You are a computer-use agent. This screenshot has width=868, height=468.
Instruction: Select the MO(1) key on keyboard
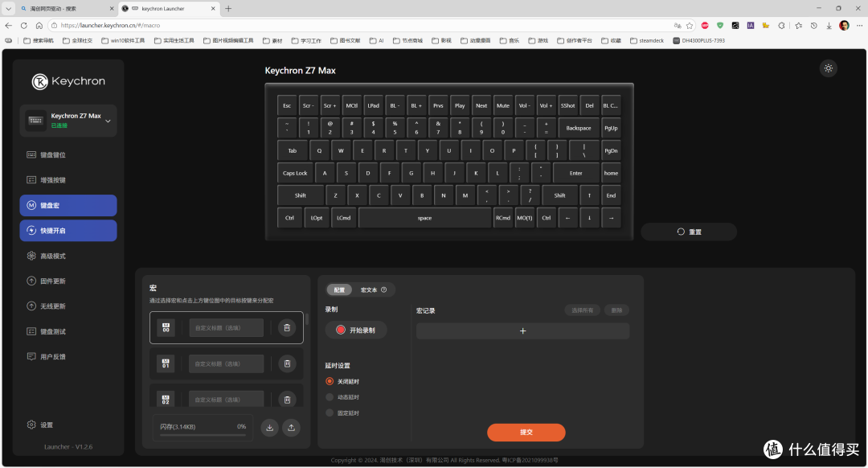[x=524, y=218]
